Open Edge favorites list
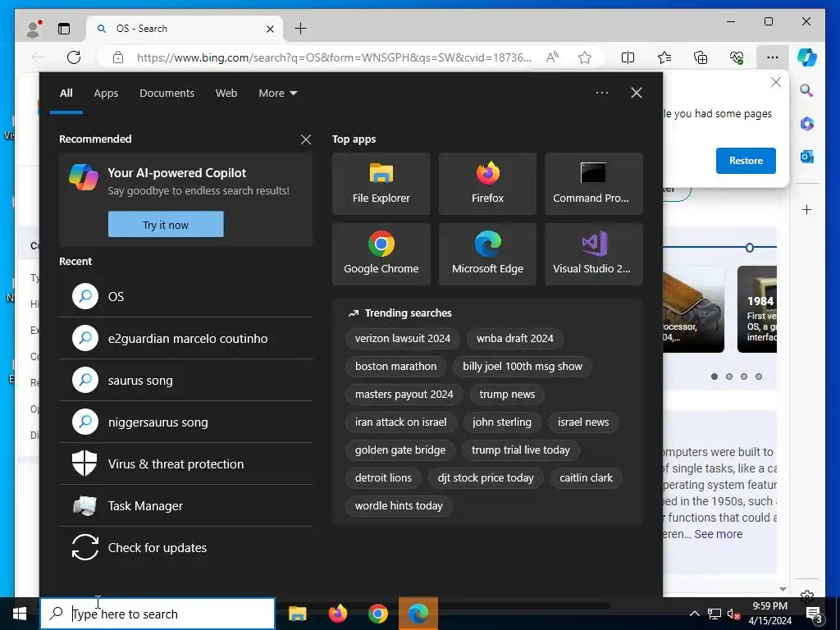This screenshot has width=840, height=630. [x=664, y=57]
